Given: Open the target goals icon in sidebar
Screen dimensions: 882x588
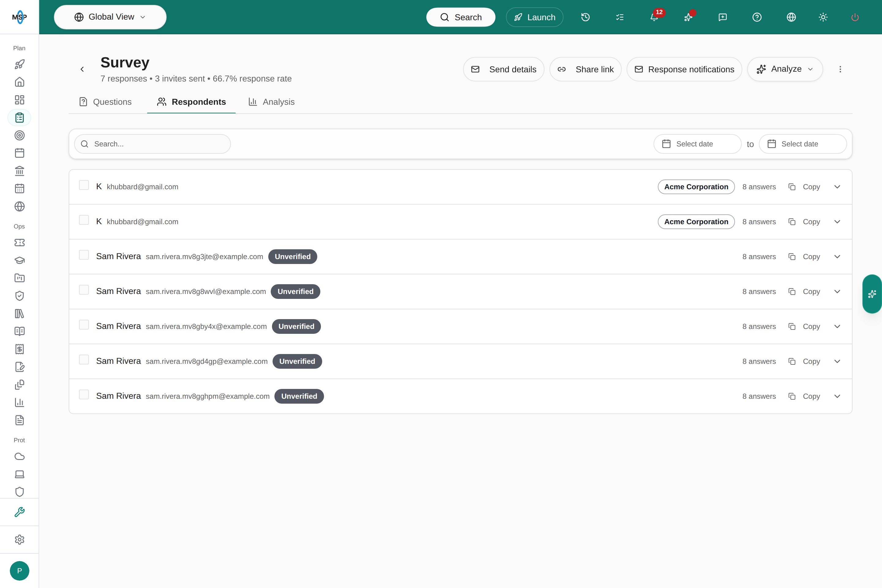Looking at the screenshot, I should point(20,135).
